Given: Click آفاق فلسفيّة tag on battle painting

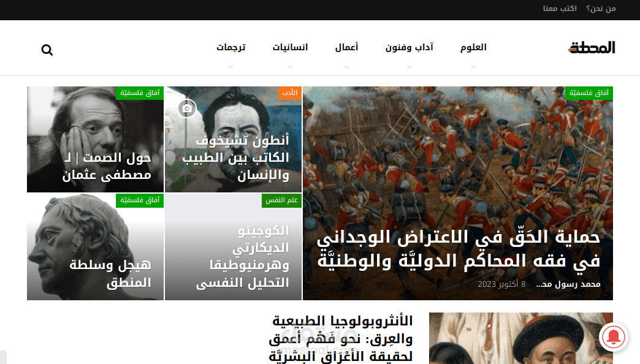Looking at the screenshot, I should tap(589, 93).
